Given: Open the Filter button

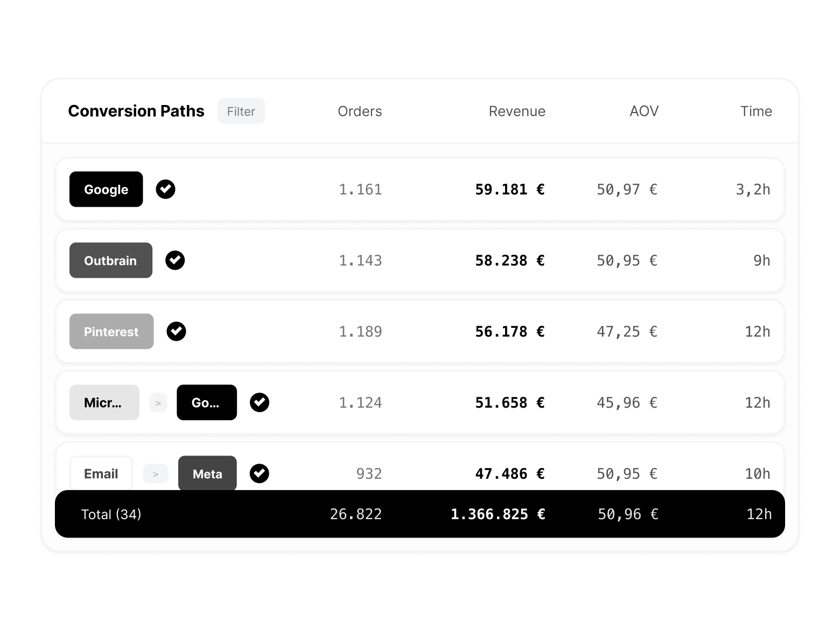Looking at the screenshot, I should [241, 111].
